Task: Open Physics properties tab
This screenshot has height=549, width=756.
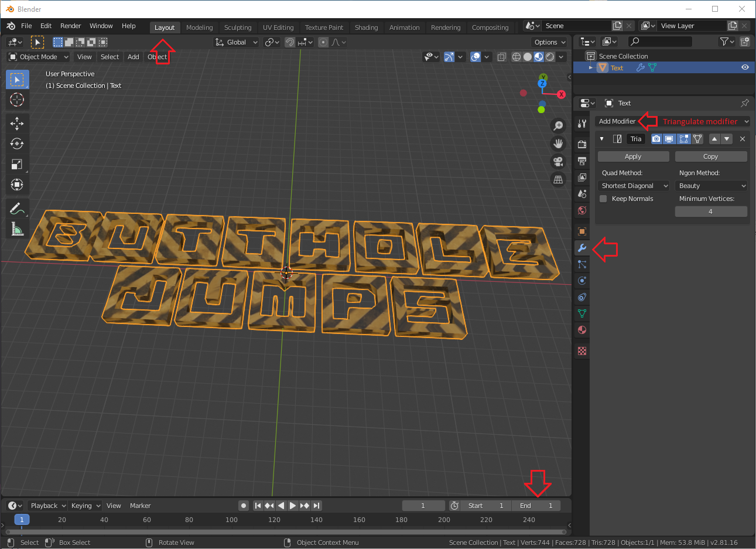Action: click(582, 281)
